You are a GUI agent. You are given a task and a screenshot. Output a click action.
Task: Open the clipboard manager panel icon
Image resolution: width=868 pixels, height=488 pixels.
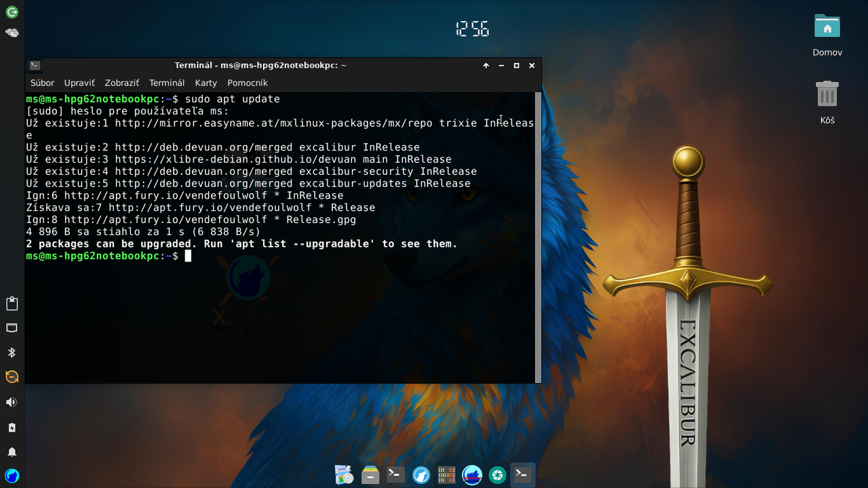point(12,303)
